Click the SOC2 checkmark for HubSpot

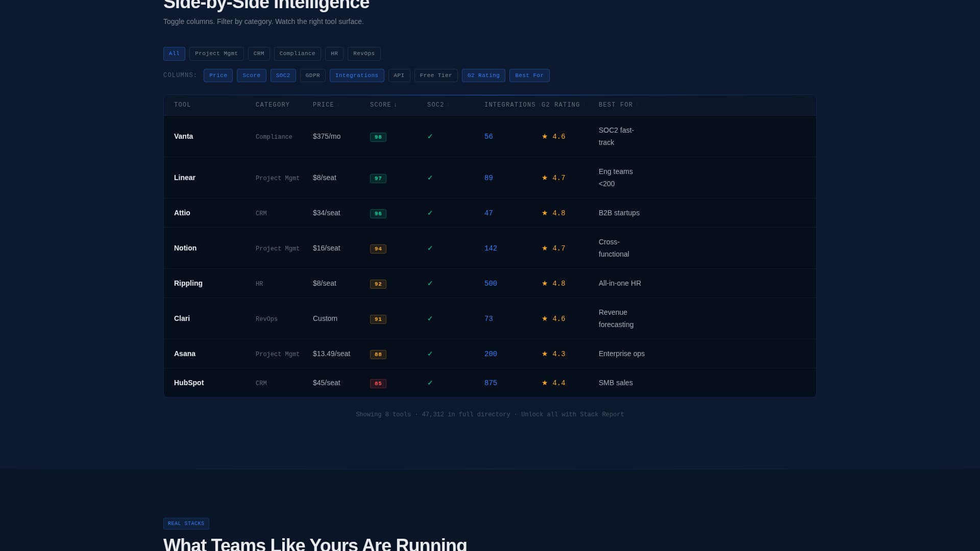(x=430, y=383)
